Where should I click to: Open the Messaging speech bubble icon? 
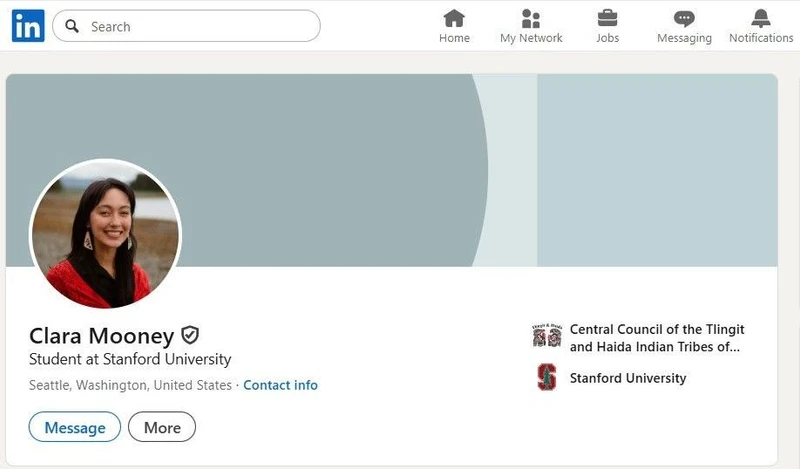pos(684,18)
